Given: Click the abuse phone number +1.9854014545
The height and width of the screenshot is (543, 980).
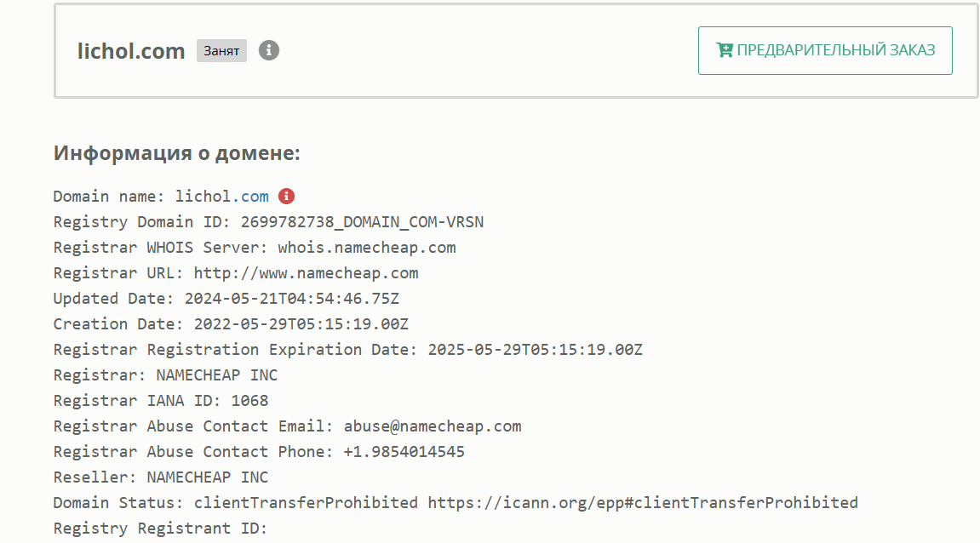Looking at the screenshot, I should [404, 452].
